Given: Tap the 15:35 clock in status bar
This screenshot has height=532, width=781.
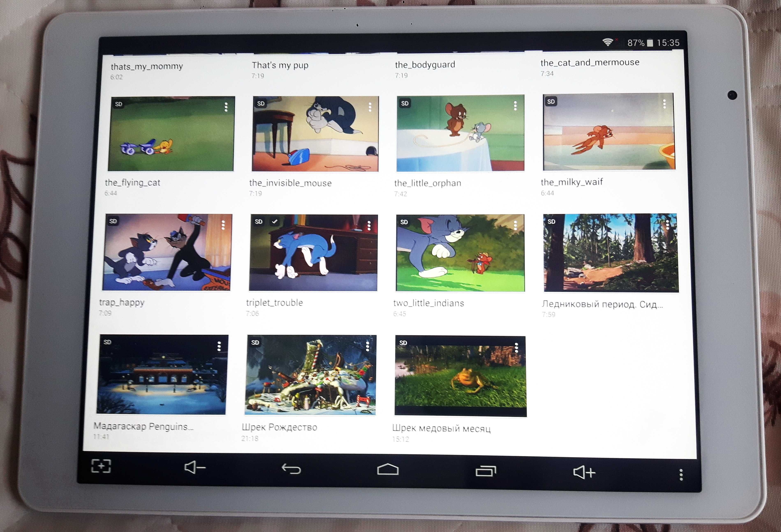Looking at the screenshot, I should (x=668, y=43).
